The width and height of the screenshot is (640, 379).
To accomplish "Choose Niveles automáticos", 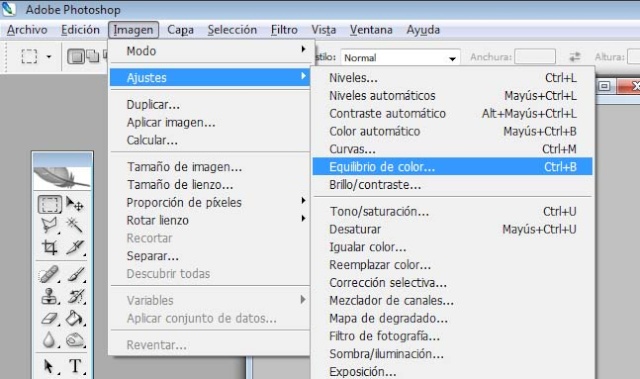I will click(x=452, y=95).
